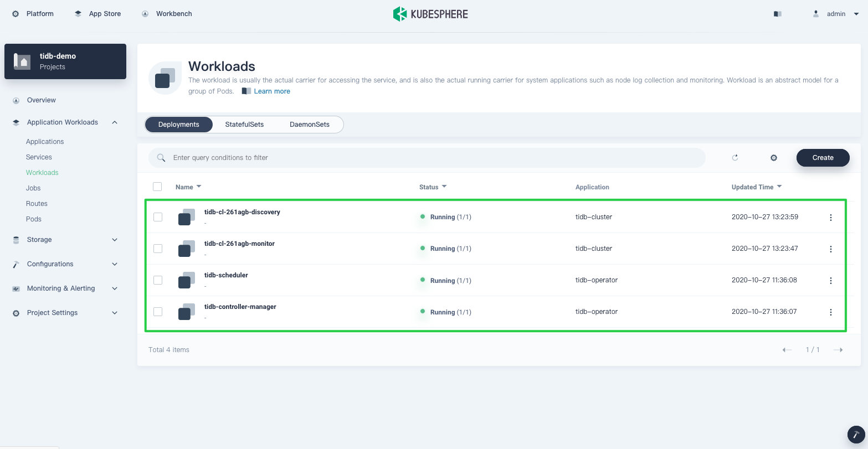
Task: Select the tidb-cl-261agb-monitor checkbox
Action: point(158,249)
